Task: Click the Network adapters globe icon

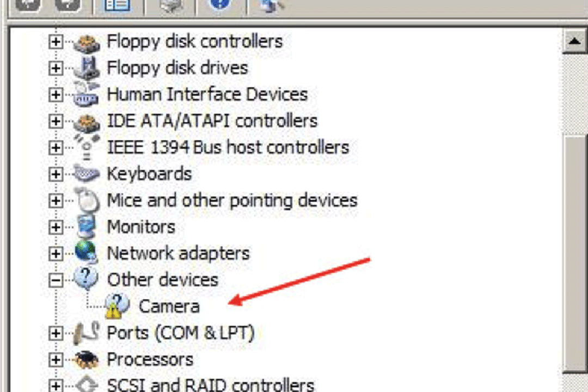Action: pyautogui.click(x=87, y=253)
